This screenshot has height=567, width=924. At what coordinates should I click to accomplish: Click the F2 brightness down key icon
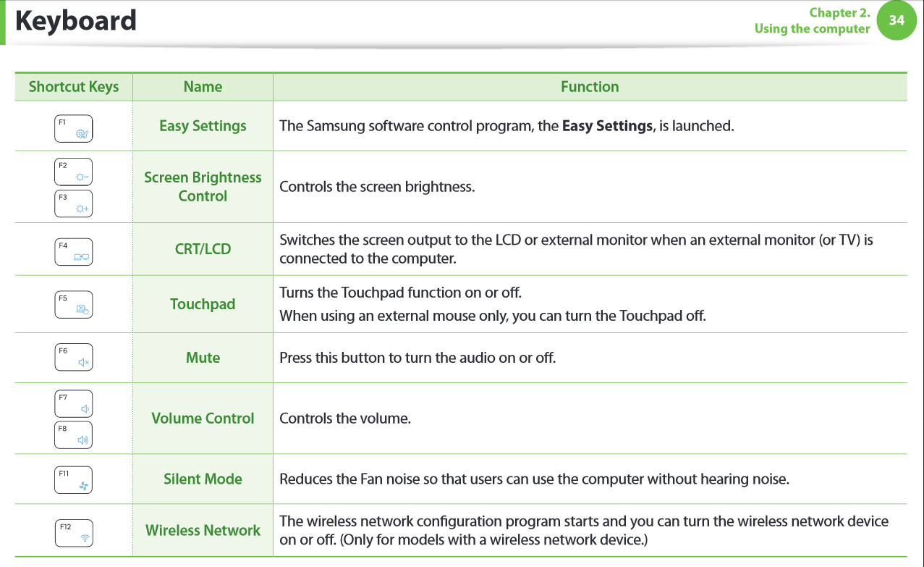[x=74, y=172]
